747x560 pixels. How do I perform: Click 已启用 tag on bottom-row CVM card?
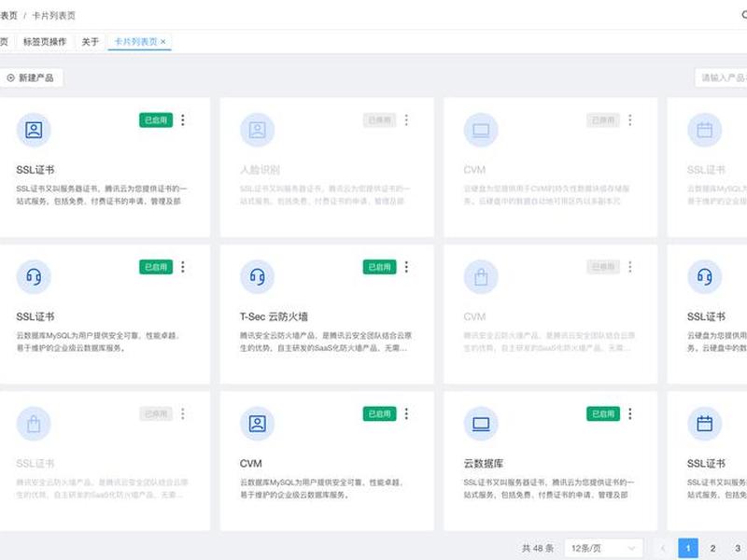tap(380, 413)
